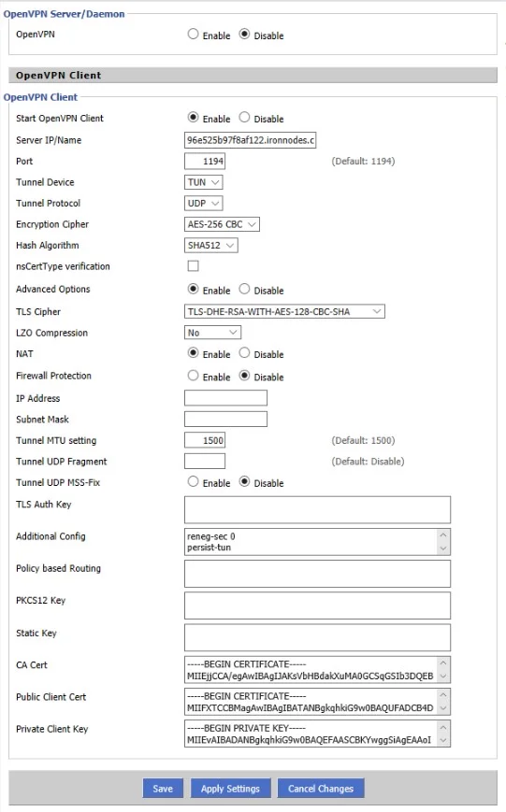Viewport: 506px width, 812px height.
Task: Open Encryption Cipher AES-256 CBC dropdown
Action: coord(222,224)
